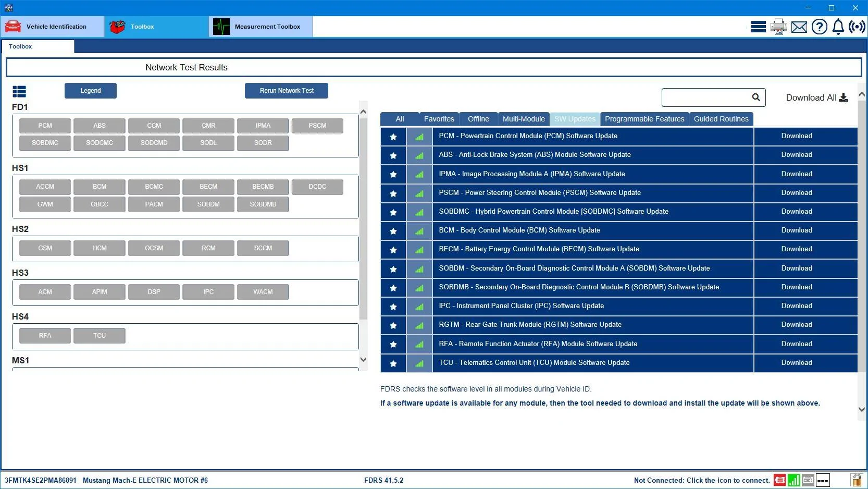The height and width of the screenshot is (489, 868).
Task: Download the IPC Software Update
Action: 797,306
